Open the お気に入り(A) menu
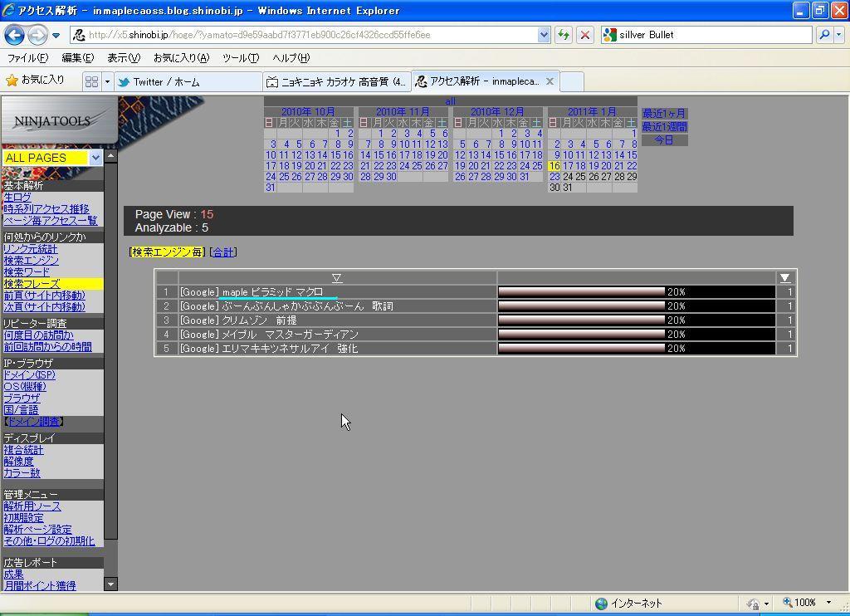Image resolution: width=850 pixels, height=616 pixels. point(181,57)
